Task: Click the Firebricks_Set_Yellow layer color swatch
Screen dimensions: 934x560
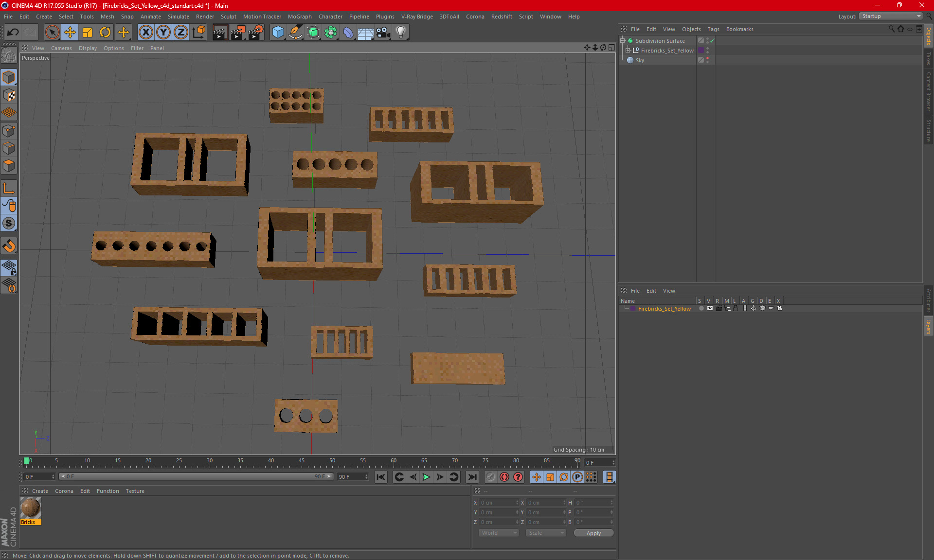Action: tap(633, 308)
